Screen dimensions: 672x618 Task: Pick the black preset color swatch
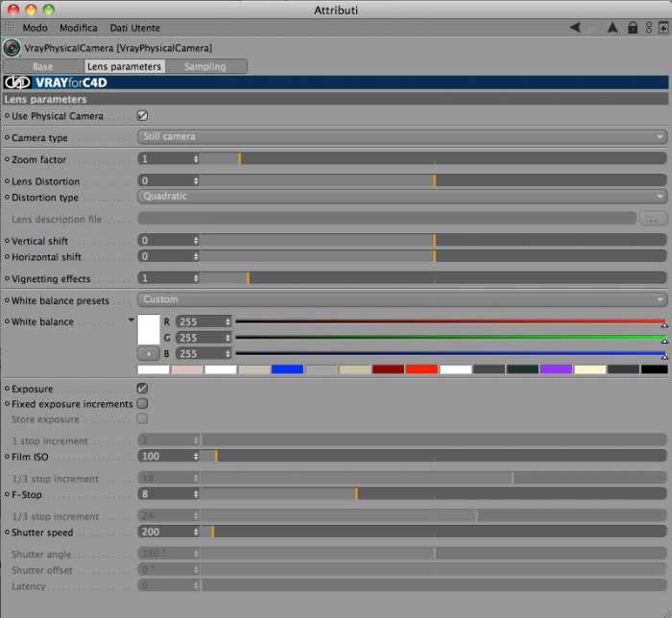coord(655,369)
